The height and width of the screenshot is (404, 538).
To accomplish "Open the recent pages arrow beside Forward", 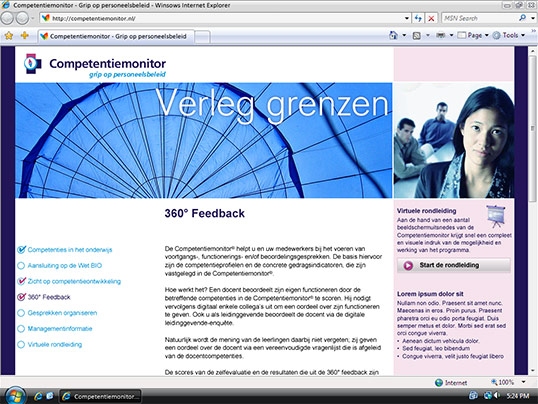I will (x=33, y=18).
